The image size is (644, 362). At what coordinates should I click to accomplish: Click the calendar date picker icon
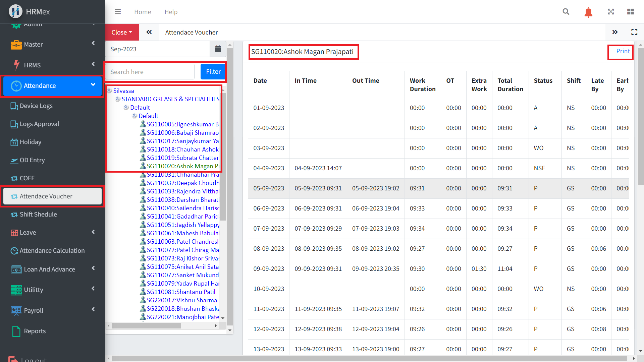point(218,49)
